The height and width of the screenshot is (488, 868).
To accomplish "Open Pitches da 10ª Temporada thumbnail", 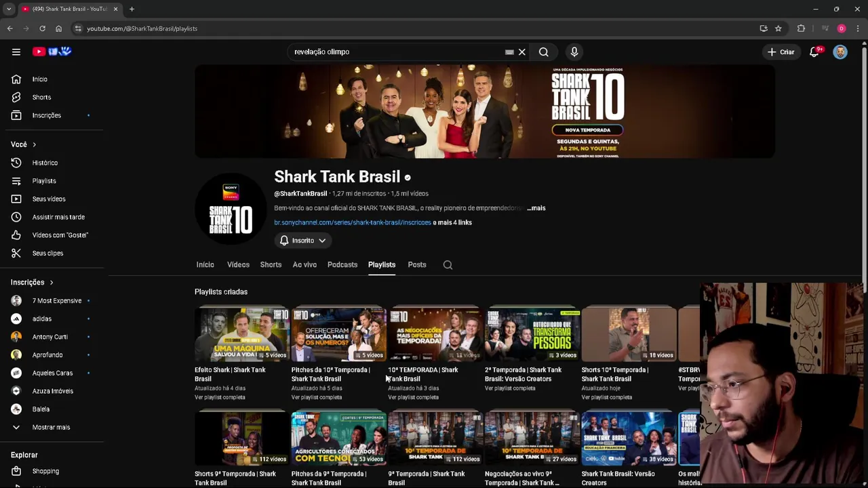I will pos(338,335).
